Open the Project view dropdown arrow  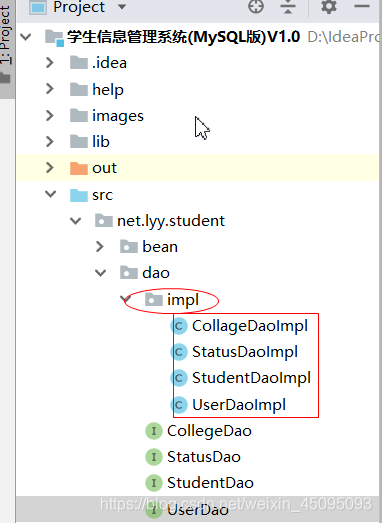(x=122, y=7)
